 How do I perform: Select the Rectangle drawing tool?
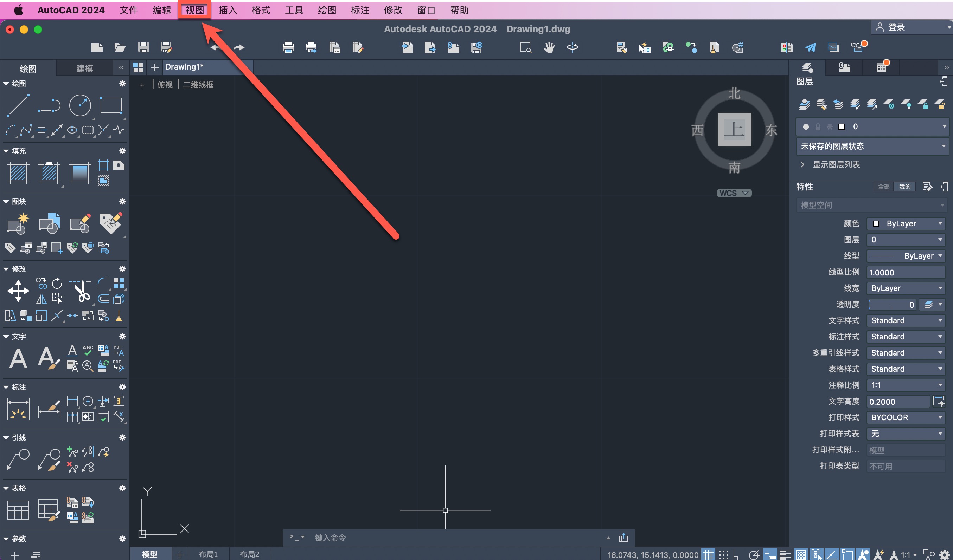110,105
